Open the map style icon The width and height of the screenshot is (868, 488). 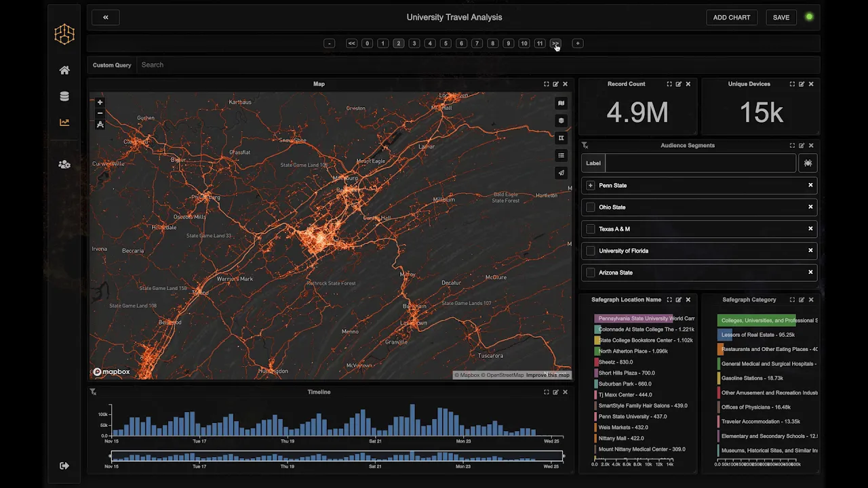(x=561, y=103)
